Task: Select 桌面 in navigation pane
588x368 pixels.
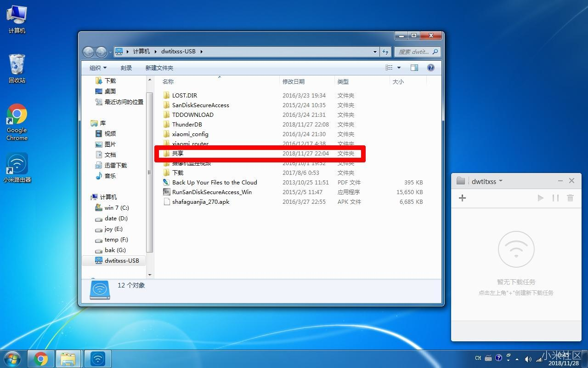Action: click(x=106, y=91)
